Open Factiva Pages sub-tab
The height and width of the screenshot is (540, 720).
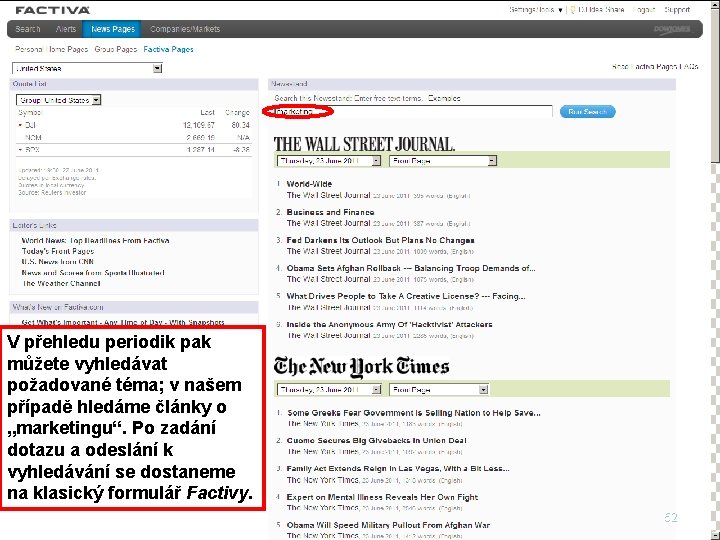(169, 49)
